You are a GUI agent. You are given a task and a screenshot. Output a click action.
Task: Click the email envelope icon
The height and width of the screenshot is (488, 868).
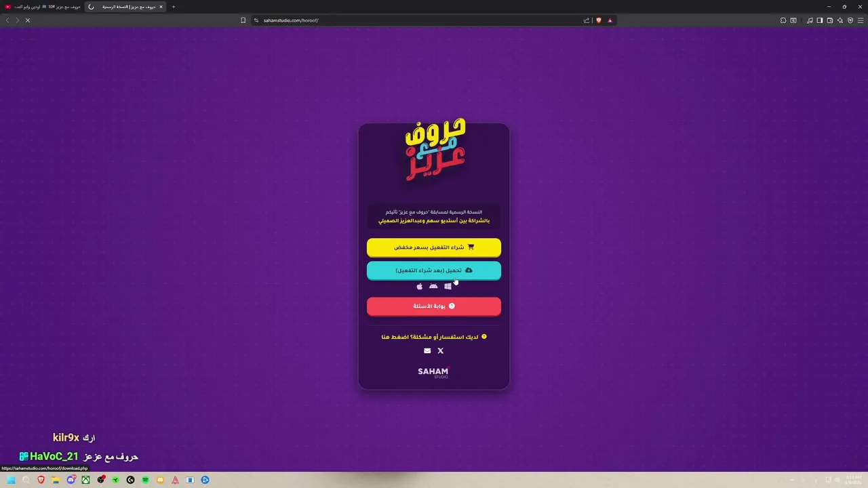(427, 350)
